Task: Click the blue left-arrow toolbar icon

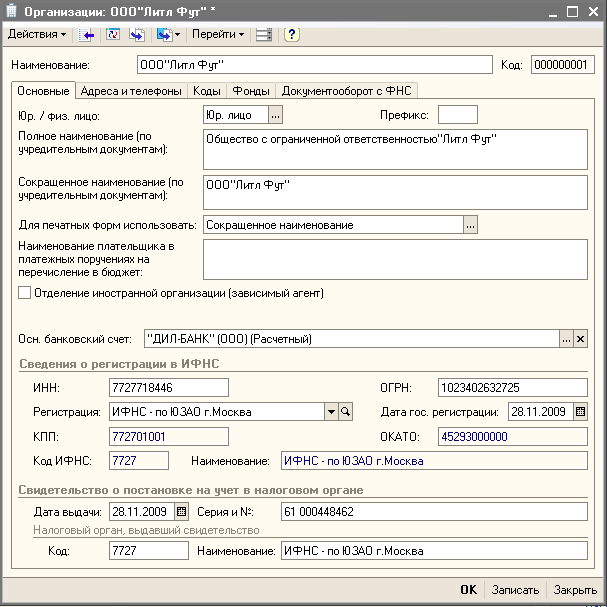Action: 87,34
